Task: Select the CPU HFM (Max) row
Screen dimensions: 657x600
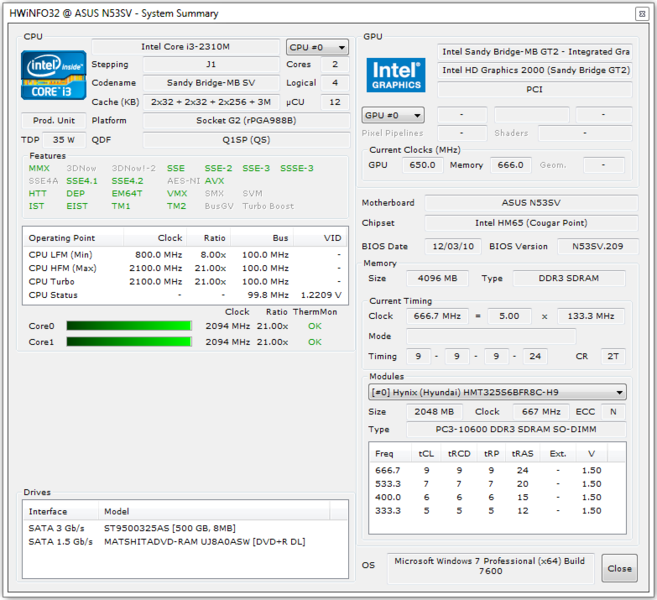Action: [185, 268]
